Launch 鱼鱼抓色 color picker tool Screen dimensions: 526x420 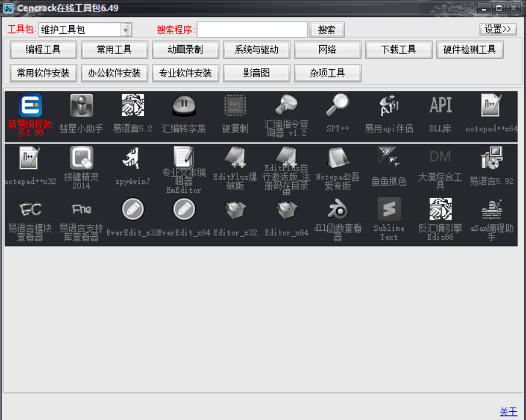click(389, 157)
